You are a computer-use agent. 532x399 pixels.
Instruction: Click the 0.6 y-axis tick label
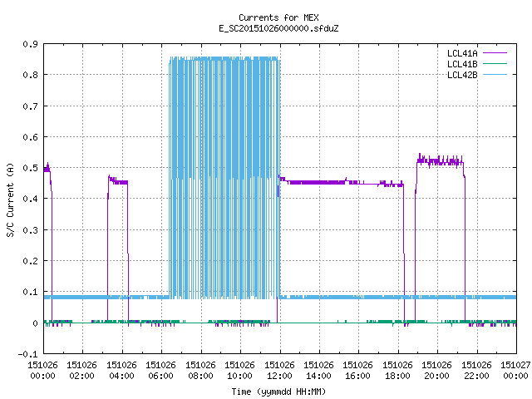coord(30,137)
